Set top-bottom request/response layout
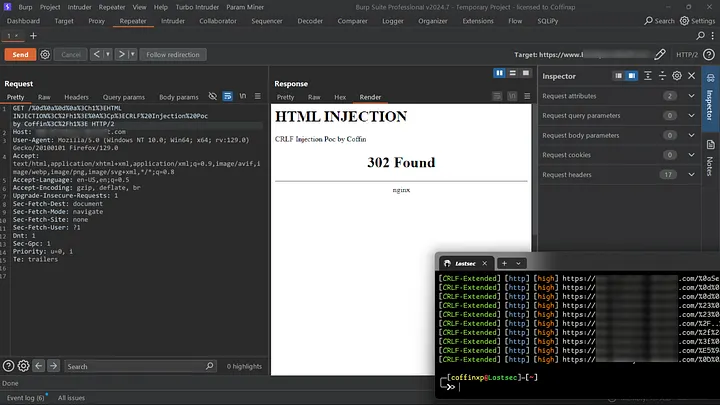The width and height of the screenshot is (720, 405). (x=512, y=73)
